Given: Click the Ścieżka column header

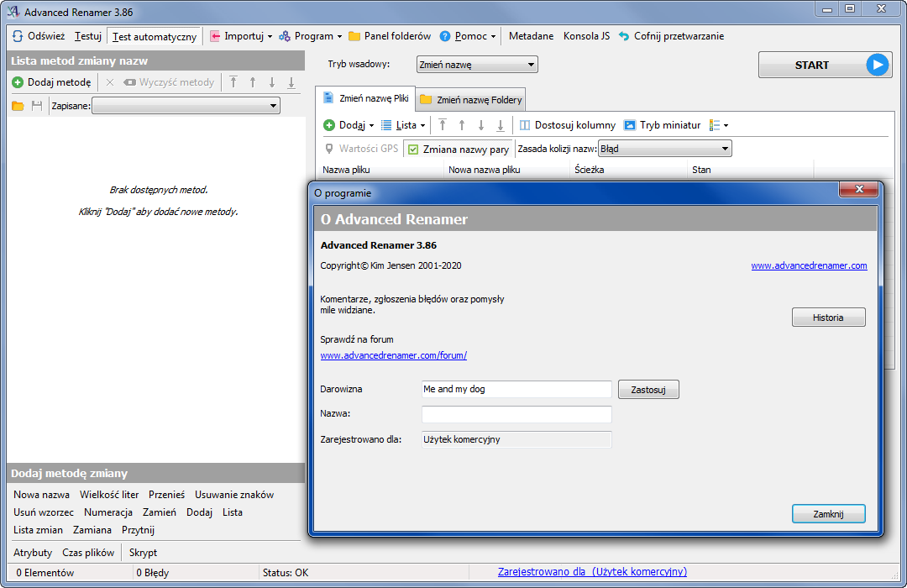Looking at the screenshot, I should (629, 170).
